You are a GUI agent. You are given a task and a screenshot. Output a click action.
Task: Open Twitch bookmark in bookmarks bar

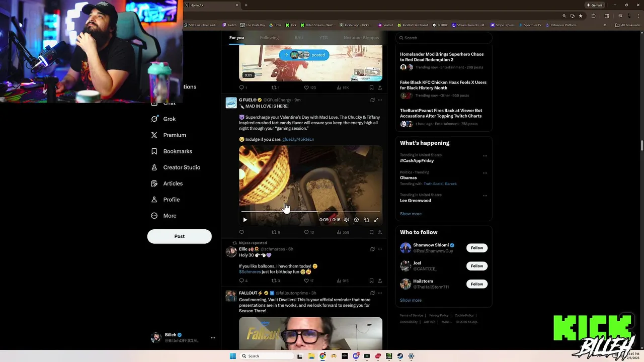229,25
